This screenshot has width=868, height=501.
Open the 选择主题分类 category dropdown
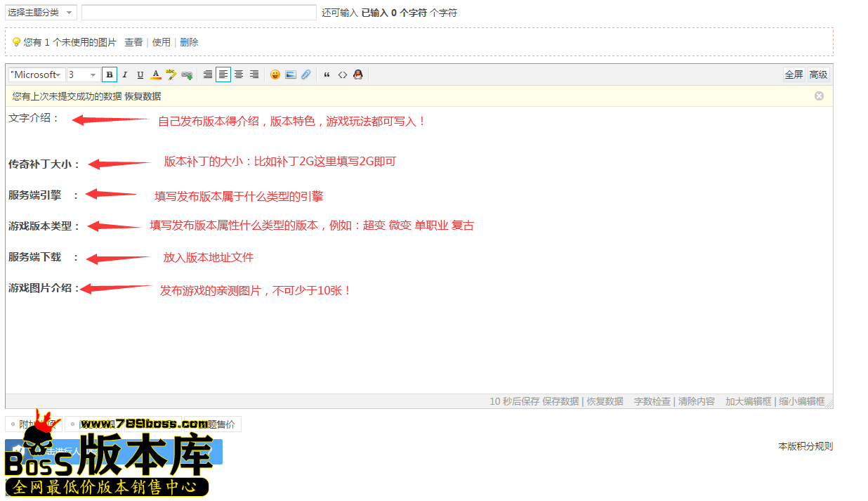(x=40, y=11)
